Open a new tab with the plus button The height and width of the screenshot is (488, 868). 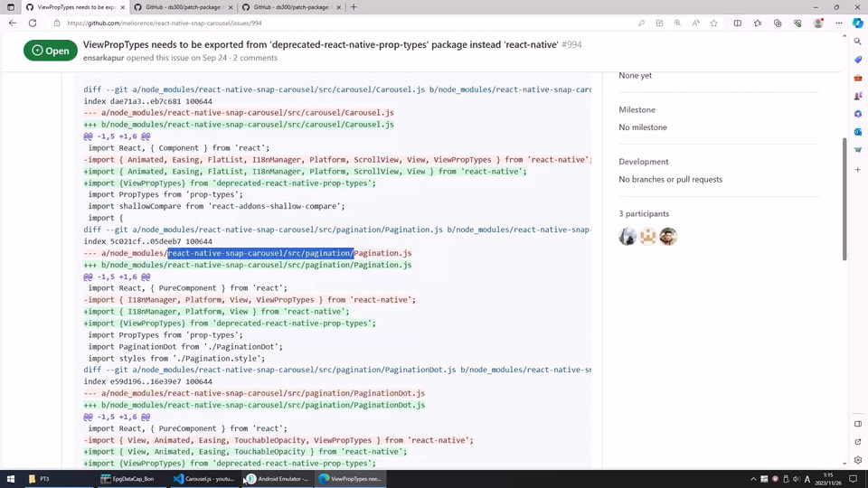[x=354, y=7]
